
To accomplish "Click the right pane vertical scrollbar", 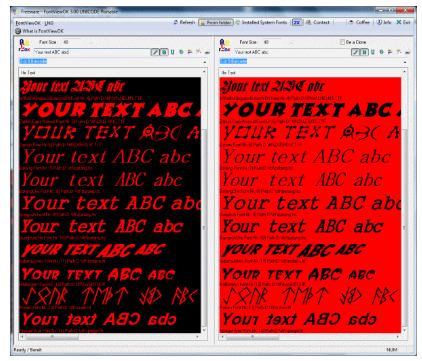I will (405, 228).
